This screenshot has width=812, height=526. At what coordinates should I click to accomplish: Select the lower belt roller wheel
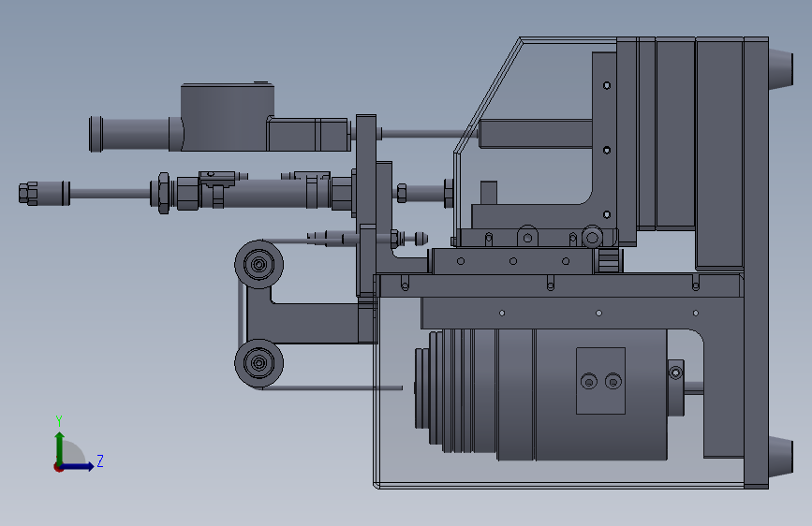[x=258, y=363]
